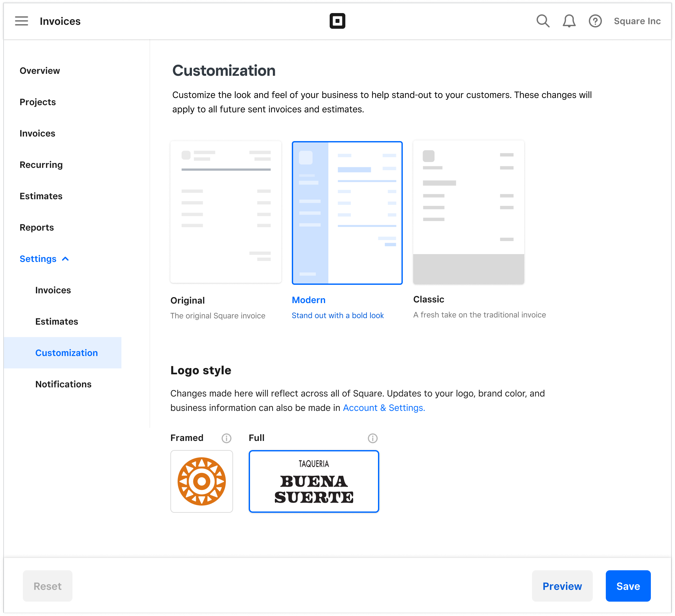Image resolution: width=675 pixels, height=616 pixels.
Task: View info tooltip next to Full logo style
Action: coord(372,438)
